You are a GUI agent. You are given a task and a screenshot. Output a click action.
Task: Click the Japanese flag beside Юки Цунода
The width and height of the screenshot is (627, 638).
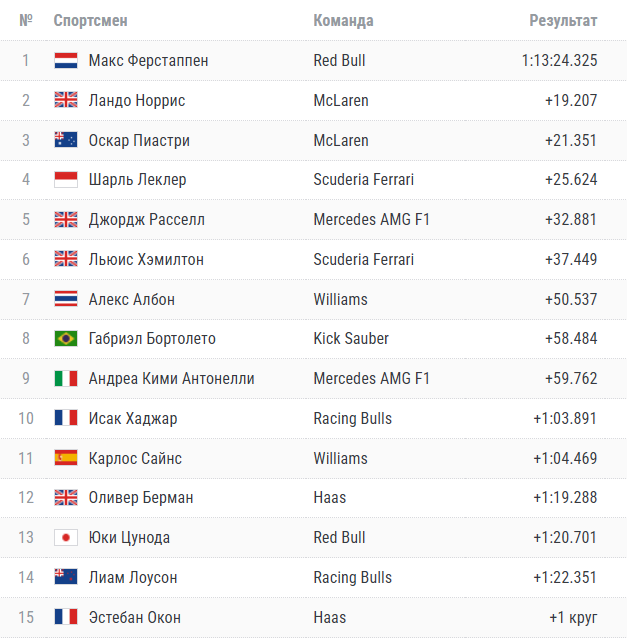click(66, 538)
